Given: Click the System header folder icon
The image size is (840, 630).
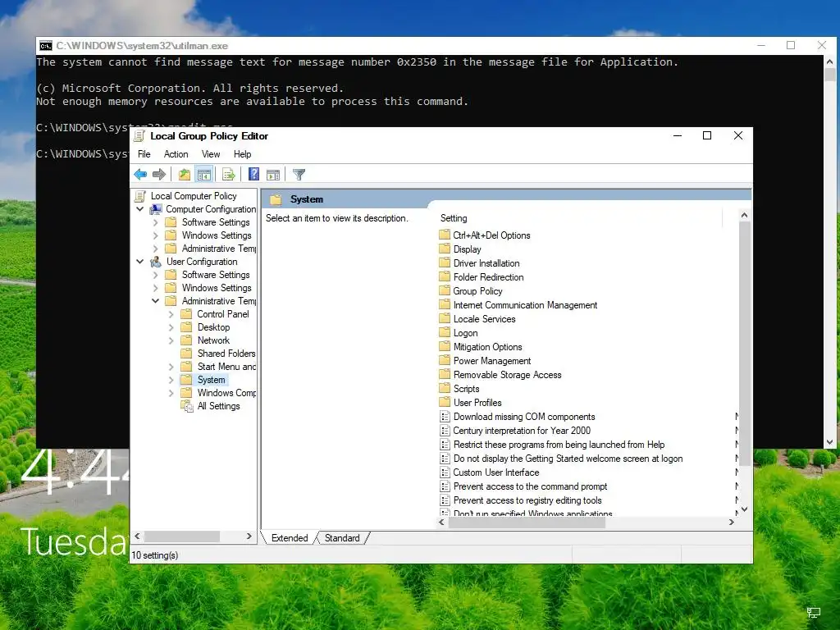Looking at the screenshot, I should coord(276,199).
